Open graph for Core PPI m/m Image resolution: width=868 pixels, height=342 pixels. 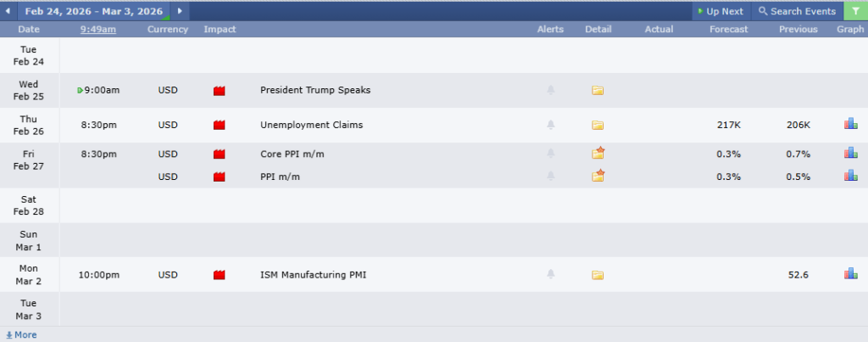pyautogui.click(x=850, y=154)
